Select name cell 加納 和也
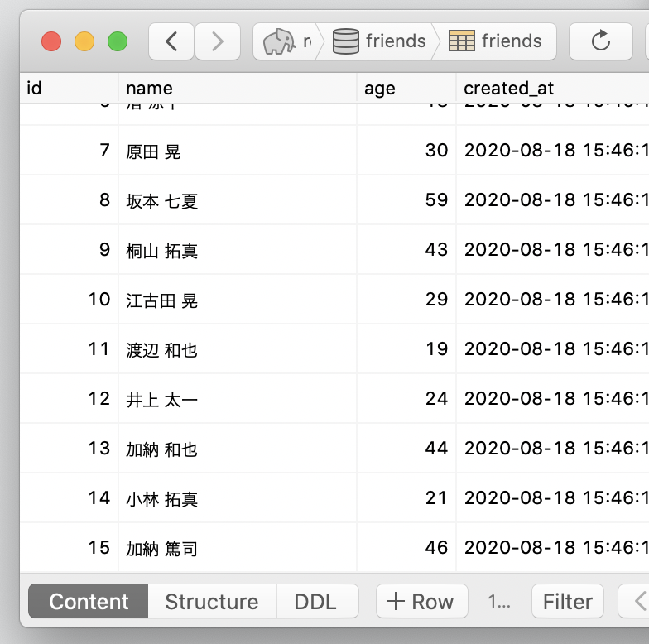The image size is (649, 644). (238, 449)
